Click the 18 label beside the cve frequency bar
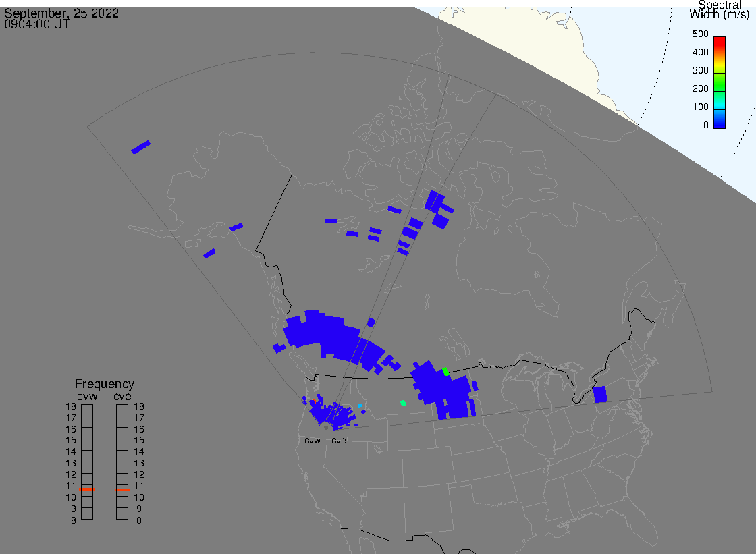 (139, 406)
